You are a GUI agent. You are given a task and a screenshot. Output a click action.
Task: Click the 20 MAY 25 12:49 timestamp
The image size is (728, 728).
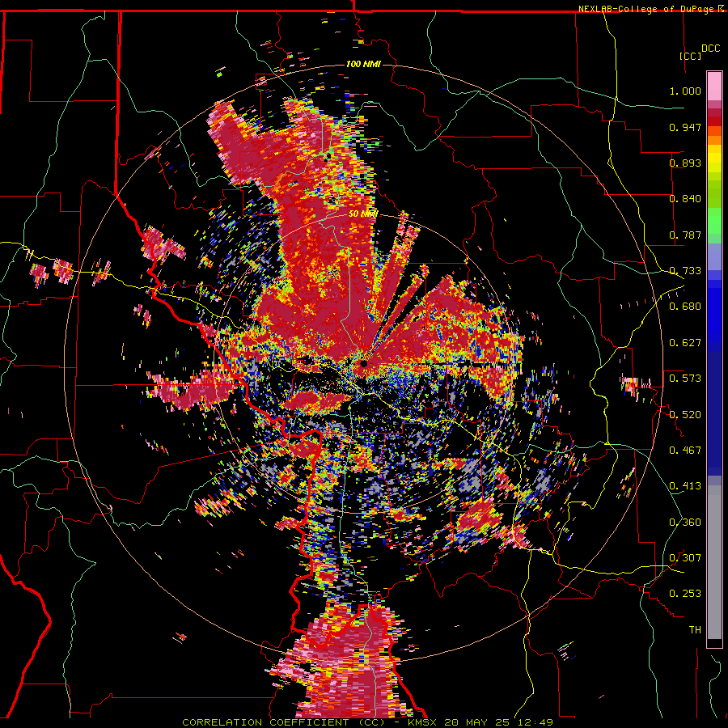(498, 722)
